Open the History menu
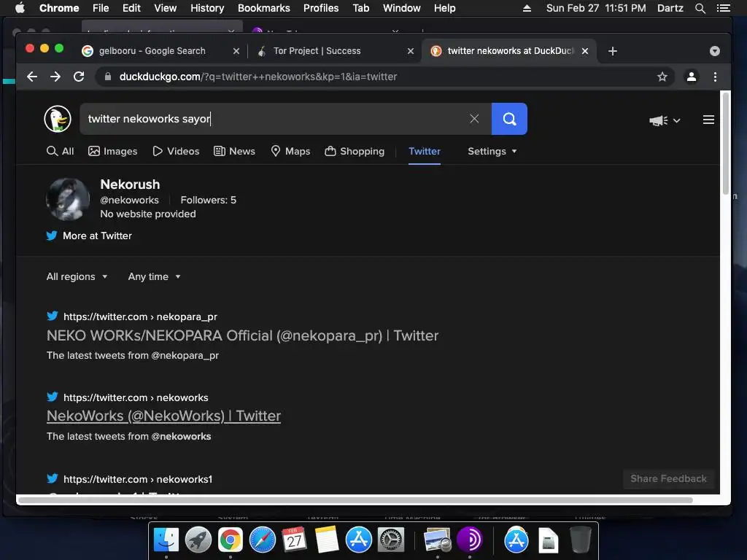This screenshot has height=560, width=747. click(206, 8)
